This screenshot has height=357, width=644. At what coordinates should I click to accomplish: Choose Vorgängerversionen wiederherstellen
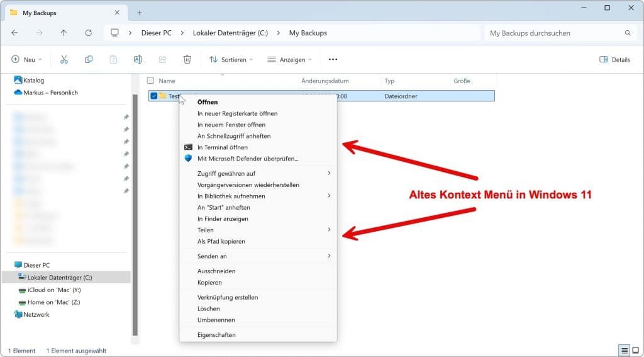pyautogui.click(x=258, y=185)
